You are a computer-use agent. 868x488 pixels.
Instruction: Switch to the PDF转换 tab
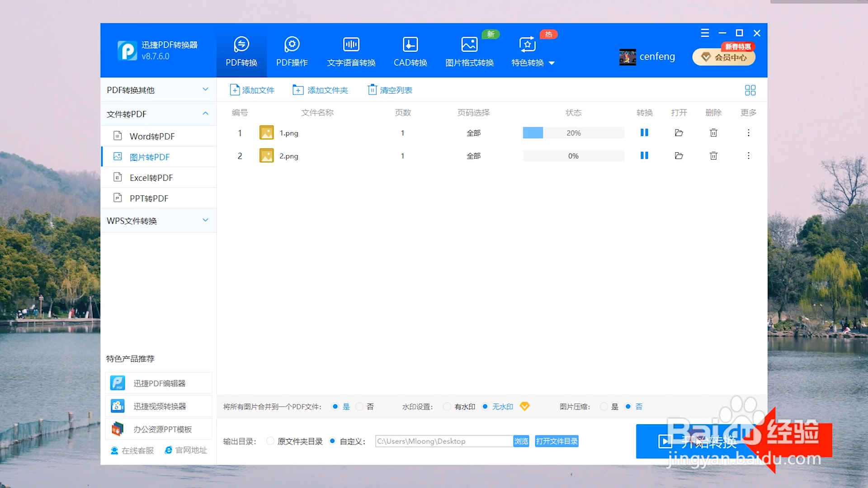pos(241,51)
